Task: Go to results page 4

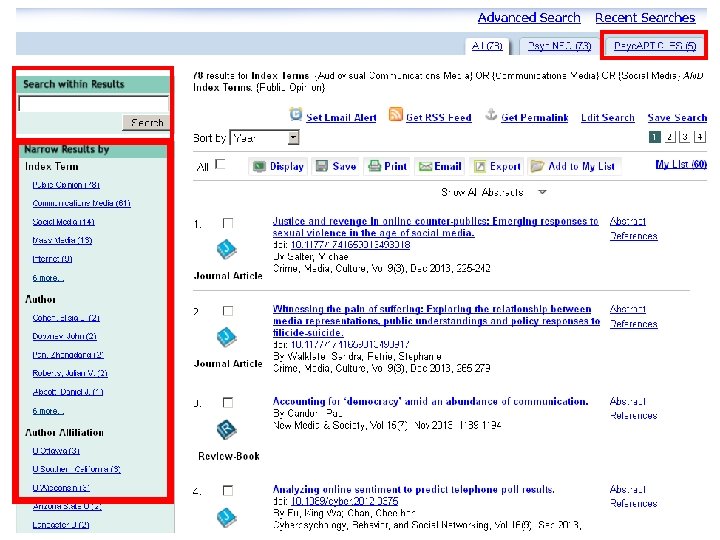Action: [700, 137]
